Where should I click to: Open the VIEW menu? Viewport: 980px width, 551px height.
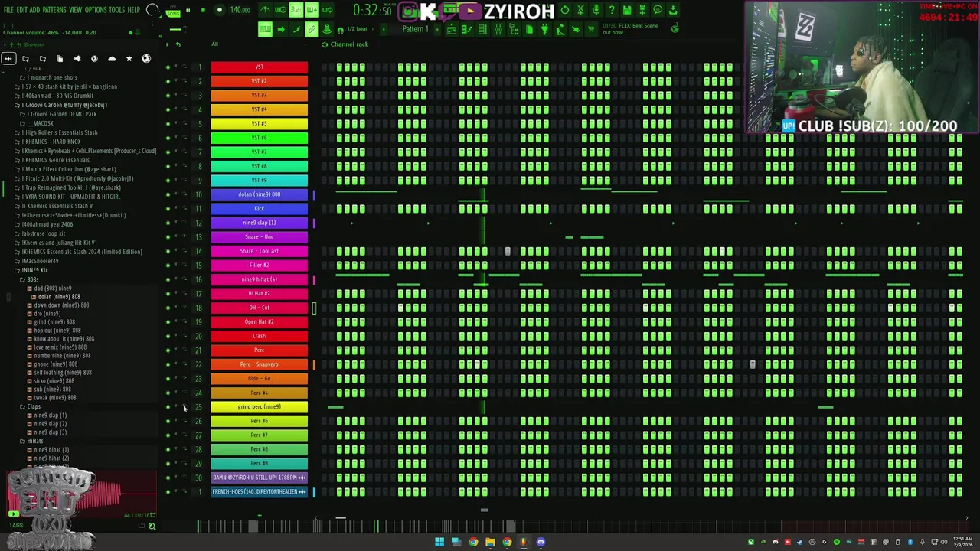(x=75, y=10)
